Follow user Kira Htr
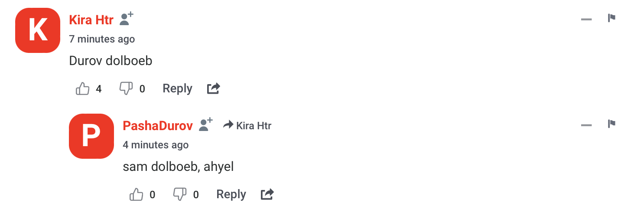The height and width of the screenshot is (216, 644). [127, 19]
